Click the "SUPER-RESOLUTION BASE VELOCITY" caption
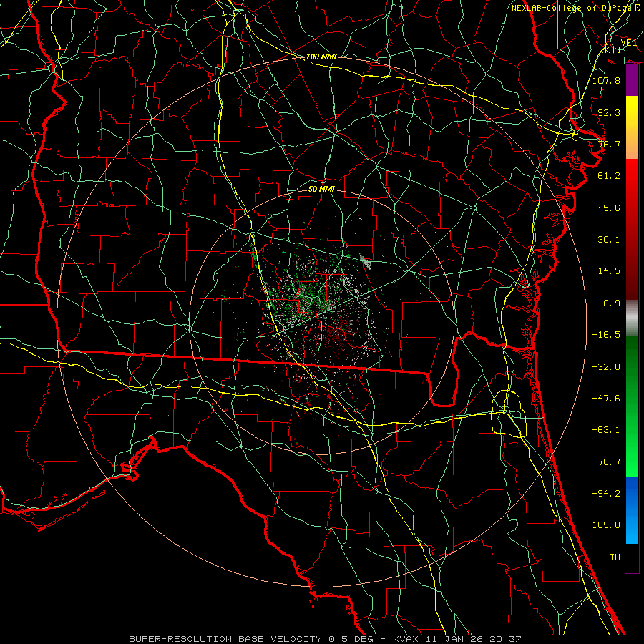This screenshot has height=644, width=644. coord(225,639)
